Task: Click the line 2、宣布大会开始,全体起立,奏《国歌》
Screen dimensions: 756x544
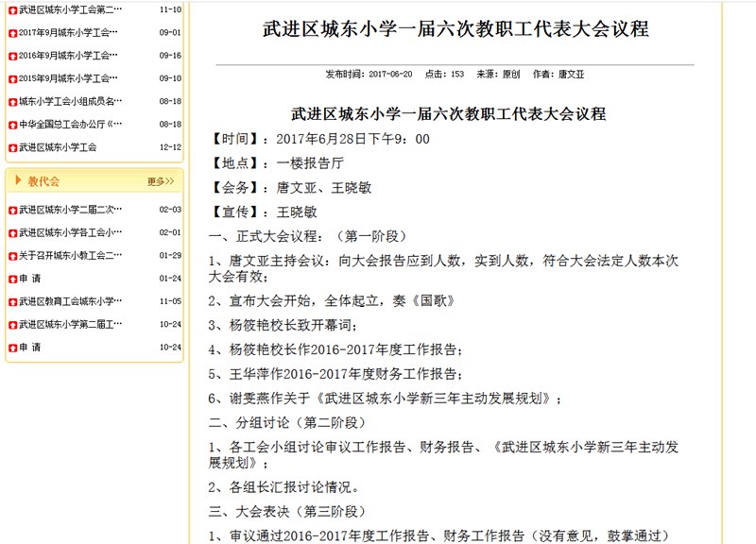Action: click(x=332, y=300)
